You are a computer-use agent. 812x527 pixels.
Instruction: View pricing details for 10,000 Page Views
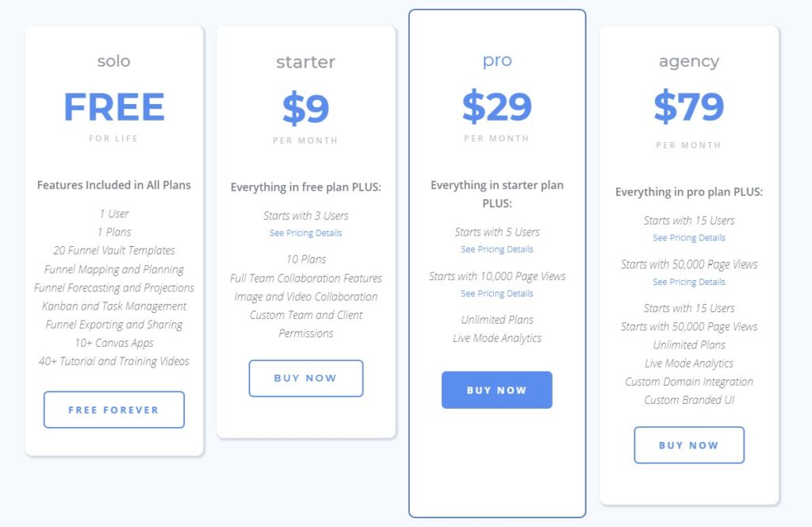[496, 294]
